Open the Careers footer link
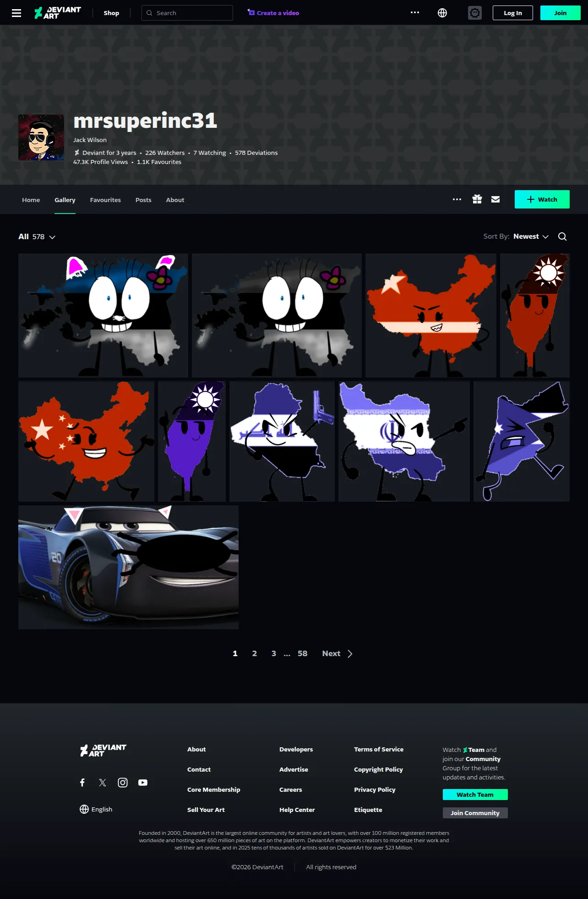 point(291,789)
